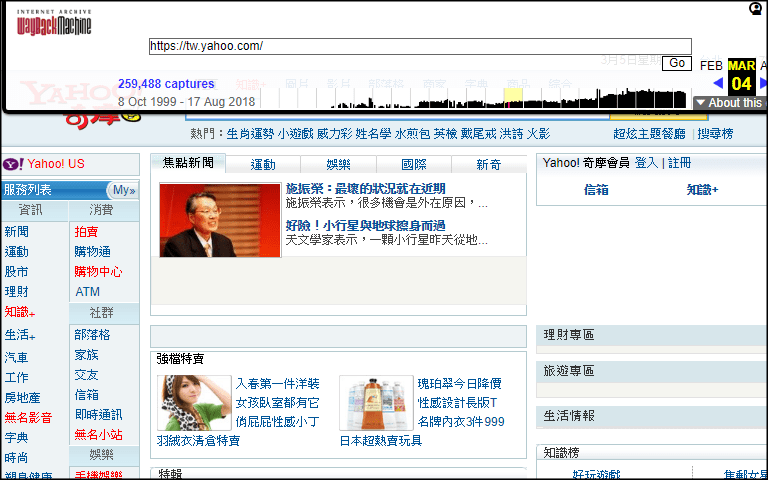This screenshot has width=768, height=480.
Task: Open sale link 瑰珀翠今日降價
Action: coord(459,384)
